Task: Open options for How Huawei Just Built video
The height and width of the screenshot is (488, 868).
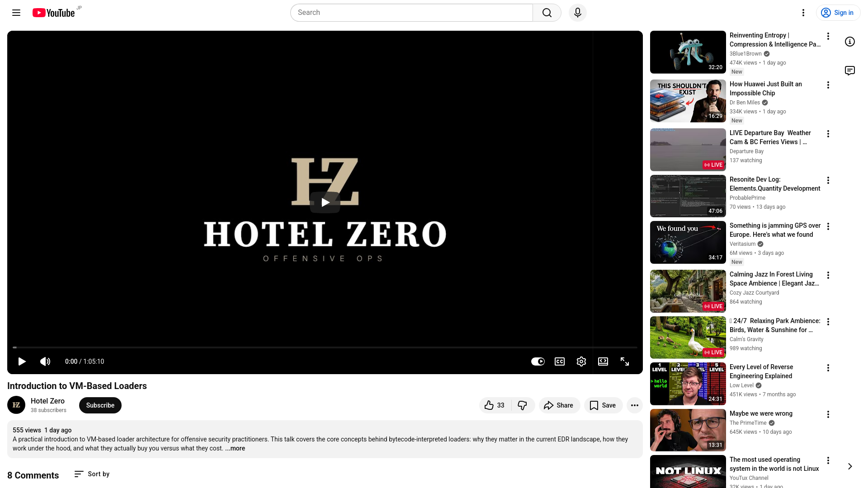Action: pos(828,85)
